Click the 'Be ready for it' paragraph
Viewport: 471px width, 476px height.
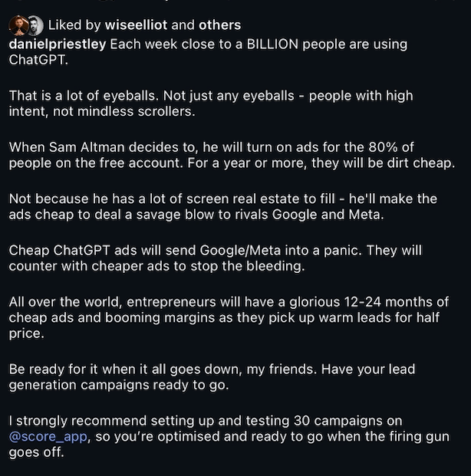click(212, 377)
